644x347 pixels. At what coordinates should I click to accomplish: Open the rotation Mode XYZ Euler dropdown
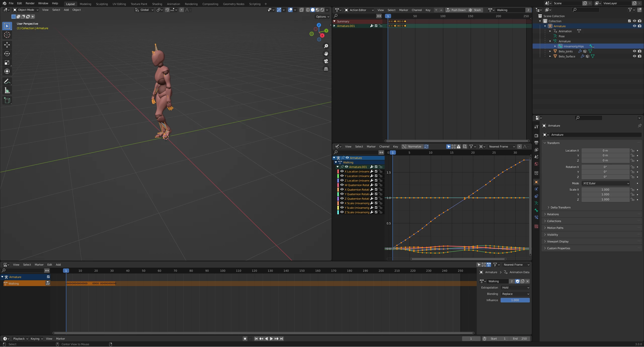606,183
